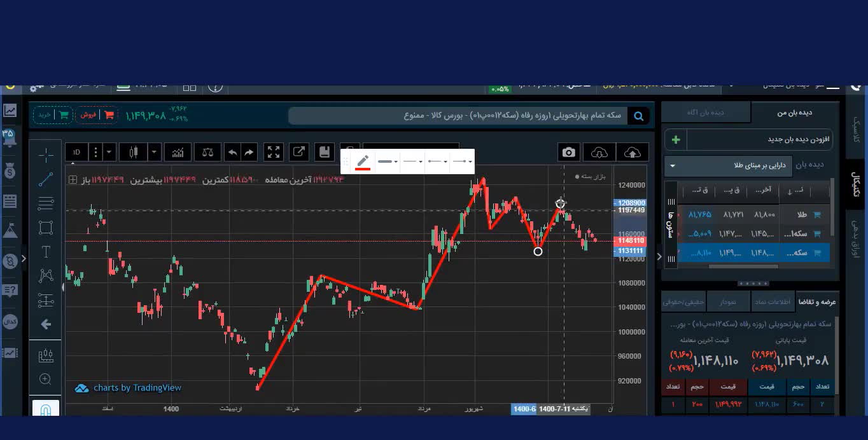Toggle the magnet mode tool
Screen dimensions: 868x440
[x=46, y=409]
